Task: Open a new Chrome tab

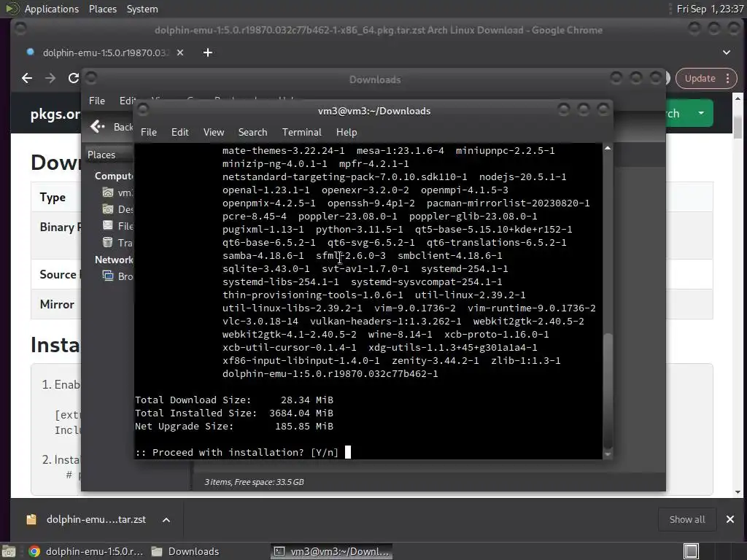Action: pos(208,52)
